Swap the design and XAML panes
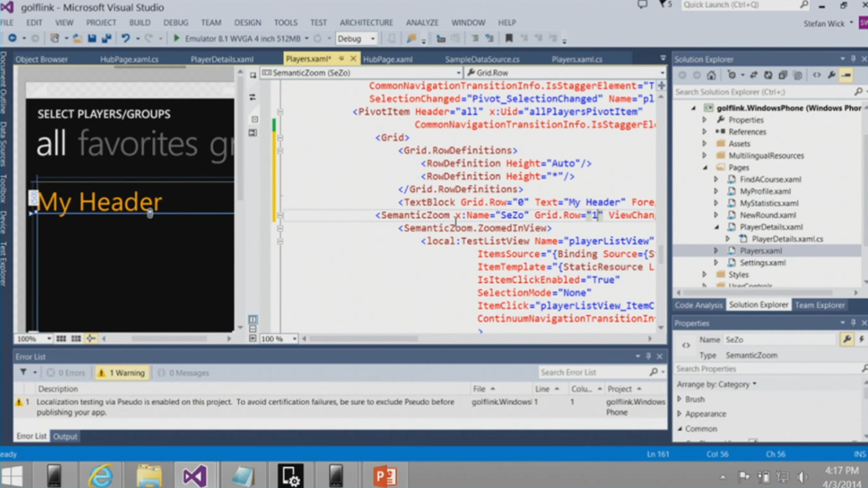 (x=253, y=97)
